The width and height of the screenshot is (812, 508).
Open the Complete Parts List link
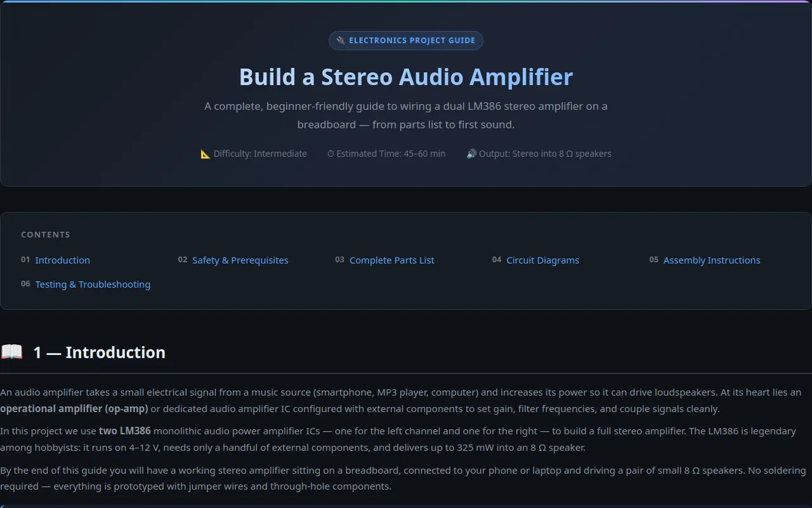(x=391, y=260)
